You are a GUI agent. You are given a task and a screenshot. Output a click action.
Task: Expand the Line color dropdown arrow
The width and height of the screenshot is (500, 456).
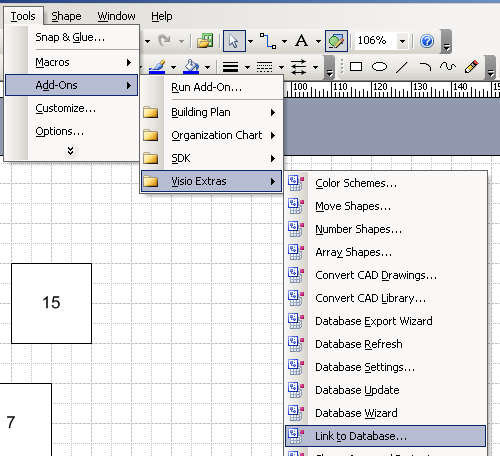click(x=173, y=67)
